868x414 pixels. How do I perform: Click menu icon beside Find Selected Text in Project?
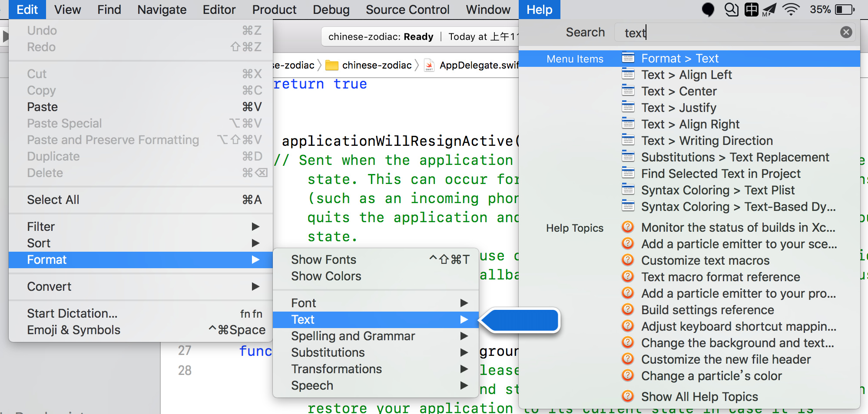(x=628, y=174)
